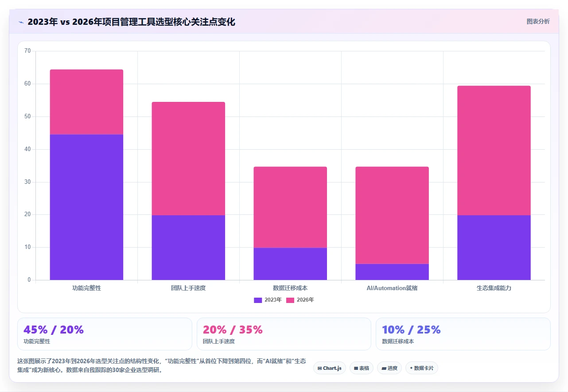Click the purple 2023年 legend color box
This screenshot has width=568, height=392.
[258, 300]
